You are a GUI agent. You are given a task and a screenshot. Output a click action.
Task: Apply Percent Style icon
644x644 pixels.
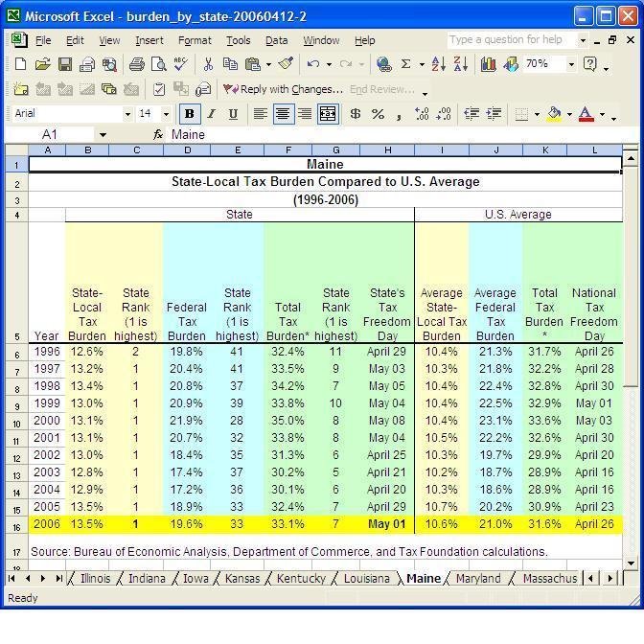pos(378,114)
